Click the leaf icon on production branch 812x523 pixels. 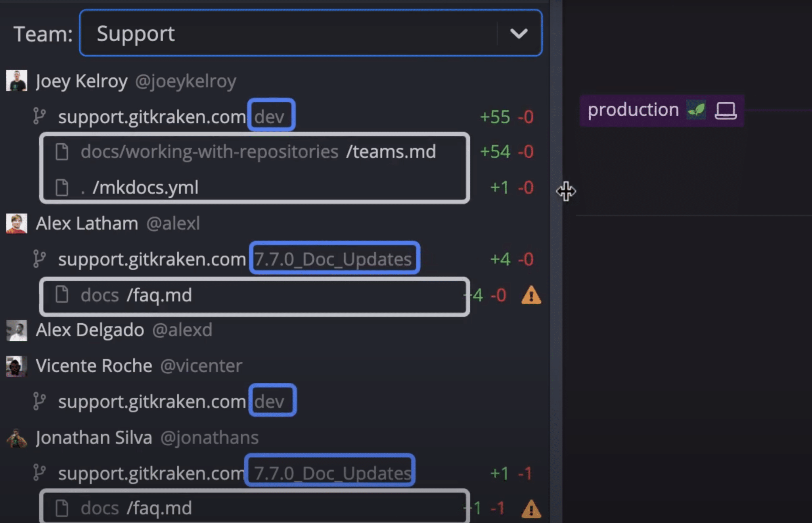click(x=696, y=110)
